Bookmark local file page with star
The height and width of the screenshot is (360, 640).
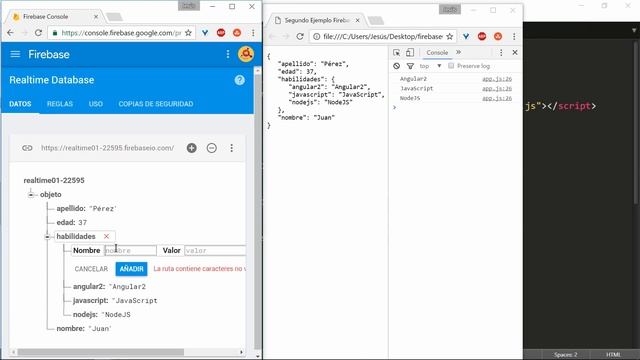coord(449,36)
